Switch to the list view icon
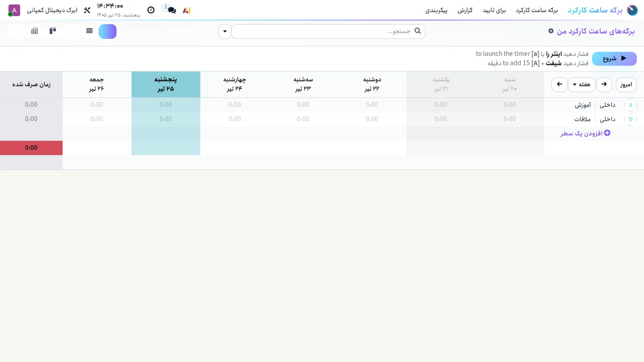Image resolution: width=644 pixels, height=362 pixels. pyautogui.click(x=89, y=31)
